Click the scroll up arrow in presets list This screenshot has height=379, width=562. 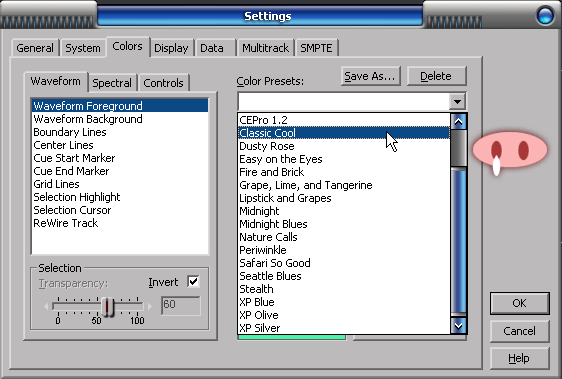[458, 122]
